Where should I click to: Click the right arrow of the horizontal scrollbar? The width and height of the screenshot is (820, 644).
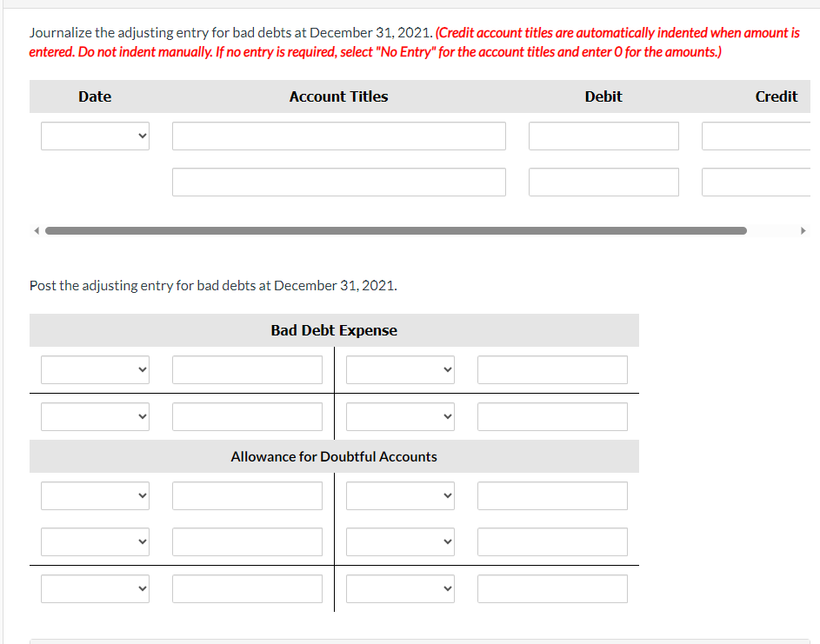tap(803, 230)
